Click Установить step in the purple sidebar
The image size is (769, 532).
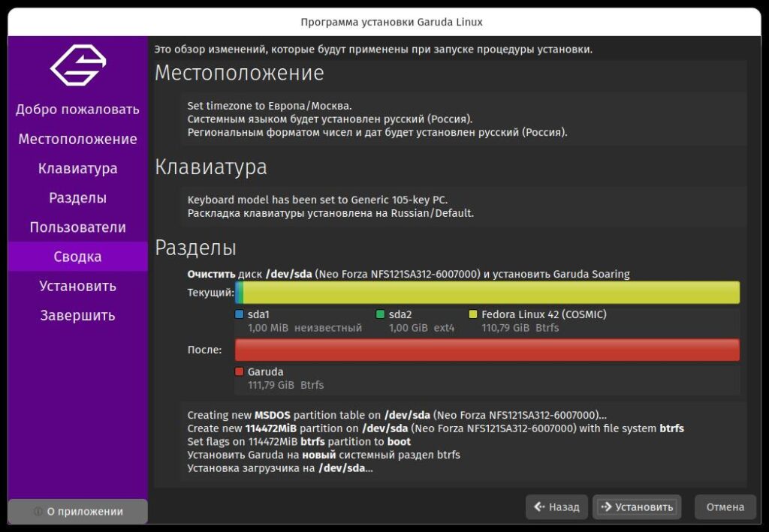tap(77, 286)
